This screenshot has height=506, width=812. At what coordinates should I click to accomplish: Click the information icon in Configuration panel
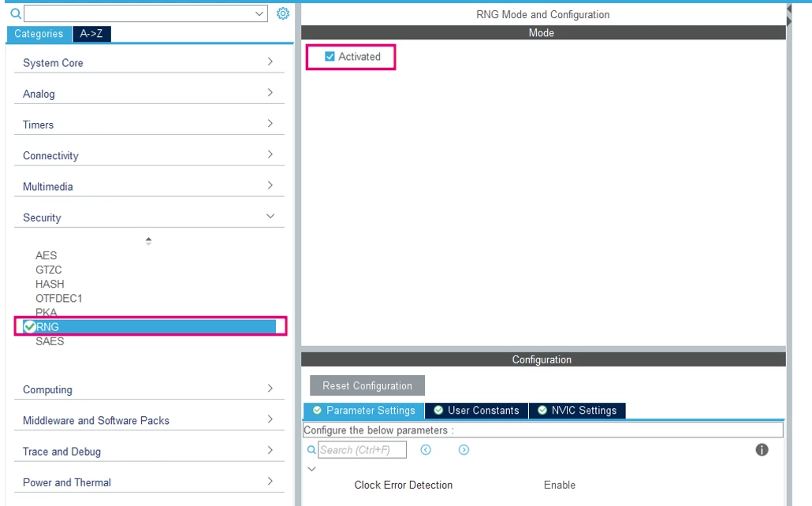coord(762,449)
